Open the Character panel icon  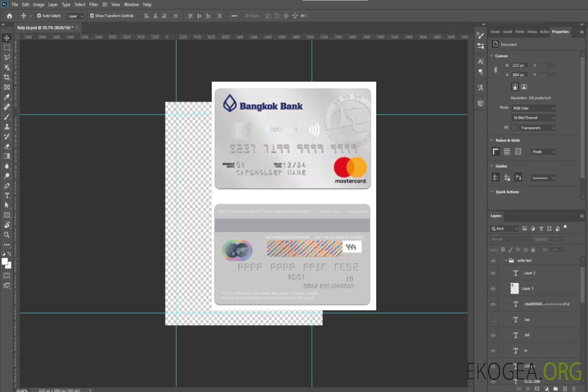481,61
